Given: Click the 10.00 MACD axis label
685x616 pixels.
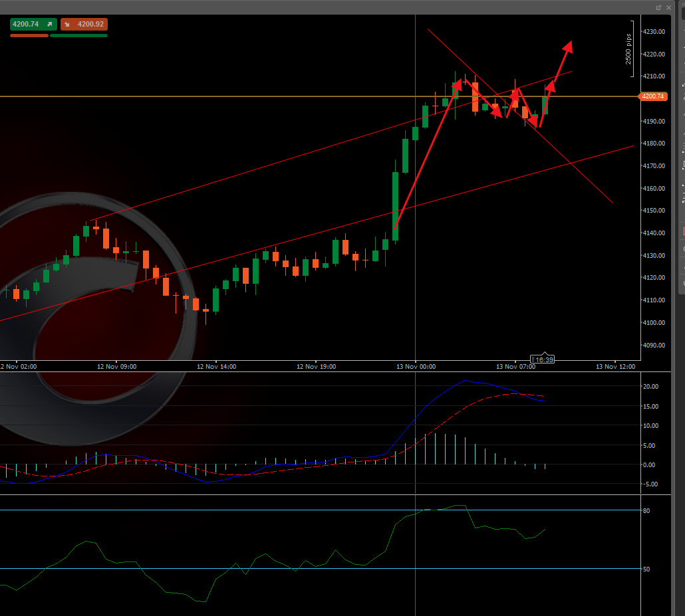Looking at the screenshot, I should (x=650, y=426).
